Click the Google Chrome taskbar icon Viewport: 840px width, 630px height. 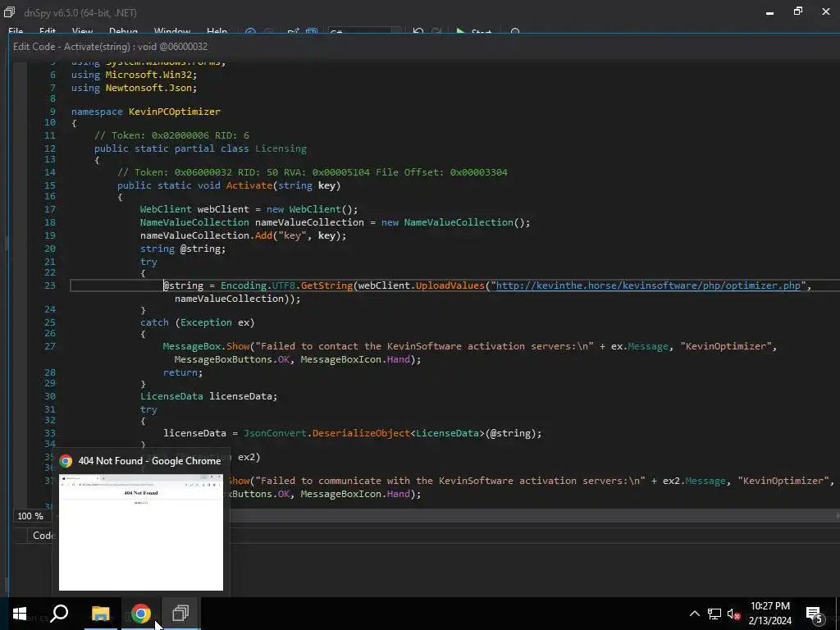(x=141, y=614)
